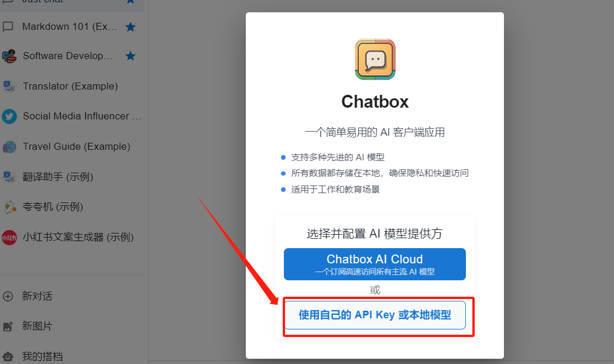Unstar the Software Developer chat

131,56
